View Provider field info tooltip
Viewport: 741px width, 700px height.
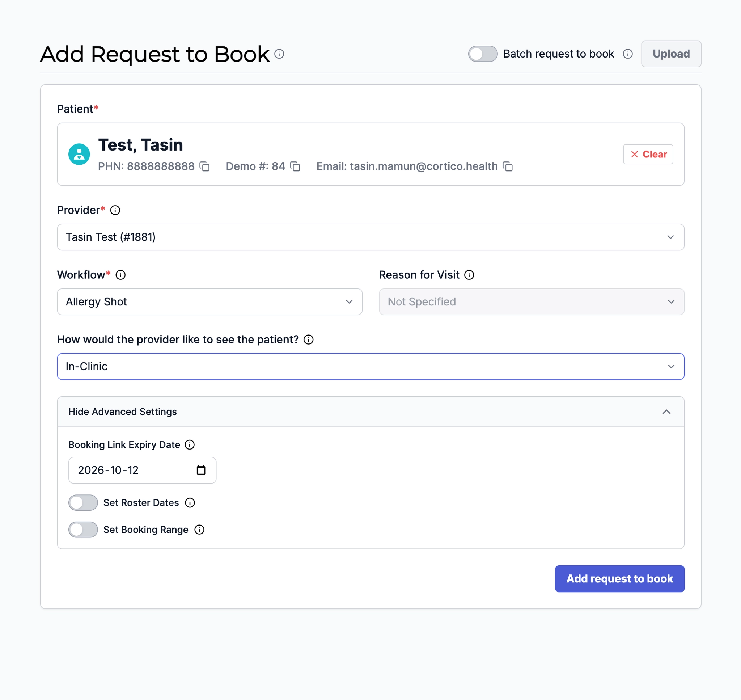(x=115, y=210)
